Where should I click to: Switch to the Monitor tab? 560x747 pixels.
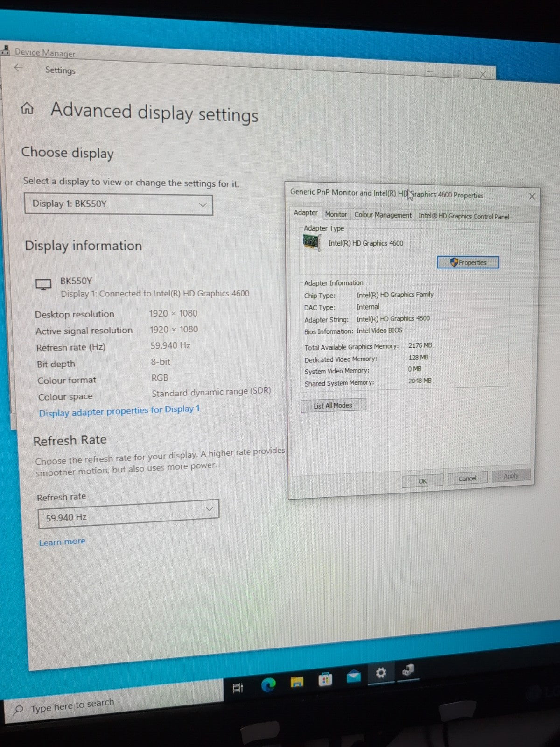click(336, 214)
